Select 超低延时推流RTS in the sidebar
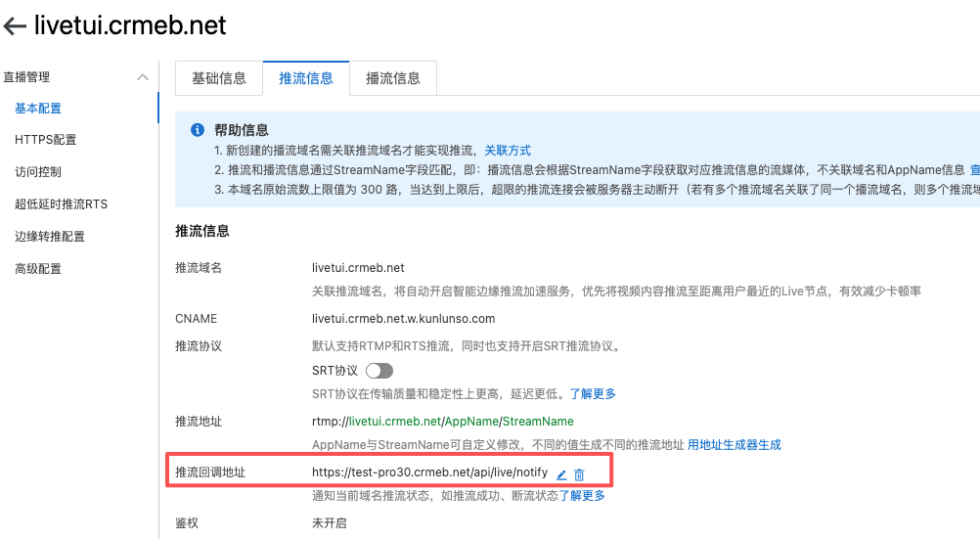980x539 pixels. (61, 204)
